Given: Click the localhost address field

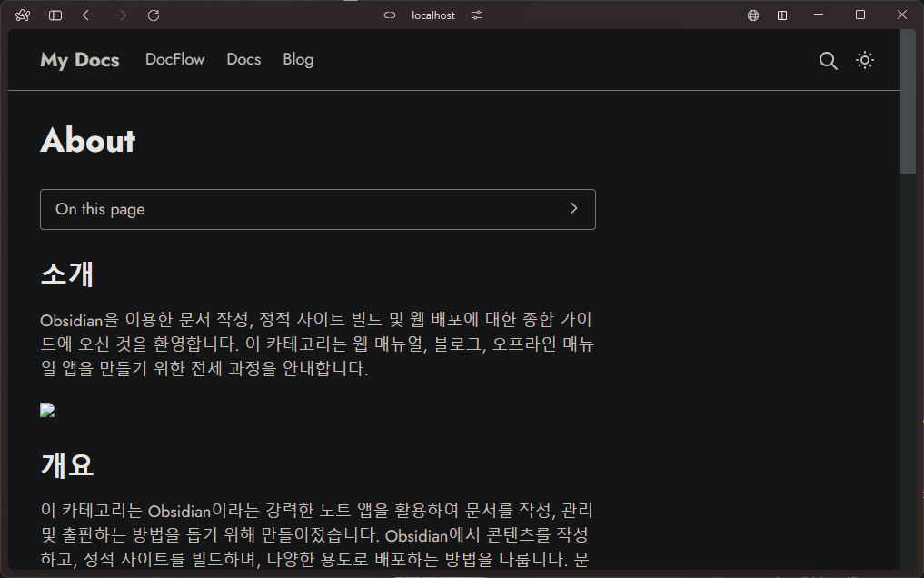Looking at the screenshot, I should 433,15.
